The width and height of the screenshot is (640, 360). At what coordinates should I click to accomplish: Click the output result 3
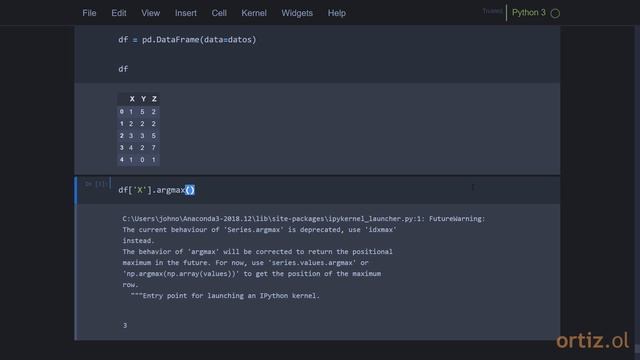pyautogui.click(x=125, y=325)
